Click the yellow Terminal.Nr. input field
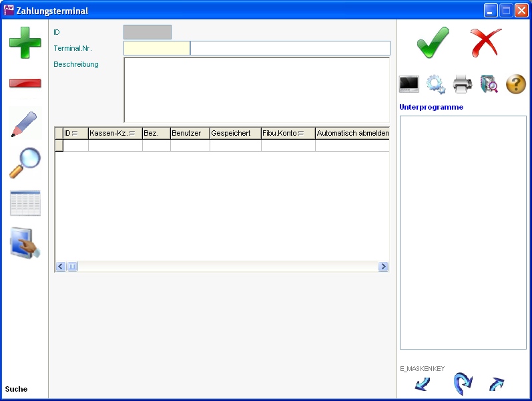This screenshot has height=401, width=532. (x=157, y=48)
